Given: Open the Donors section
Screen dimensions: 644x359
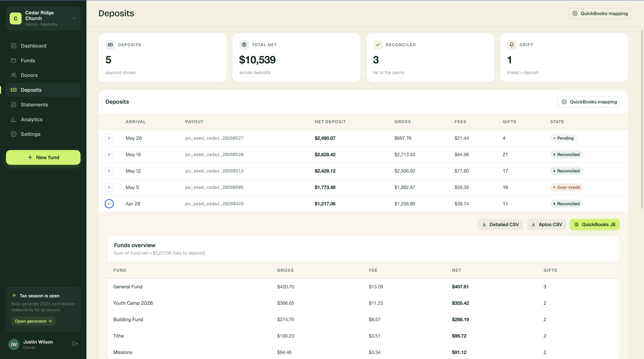Looking at the screenshot, I should (43, 75).
